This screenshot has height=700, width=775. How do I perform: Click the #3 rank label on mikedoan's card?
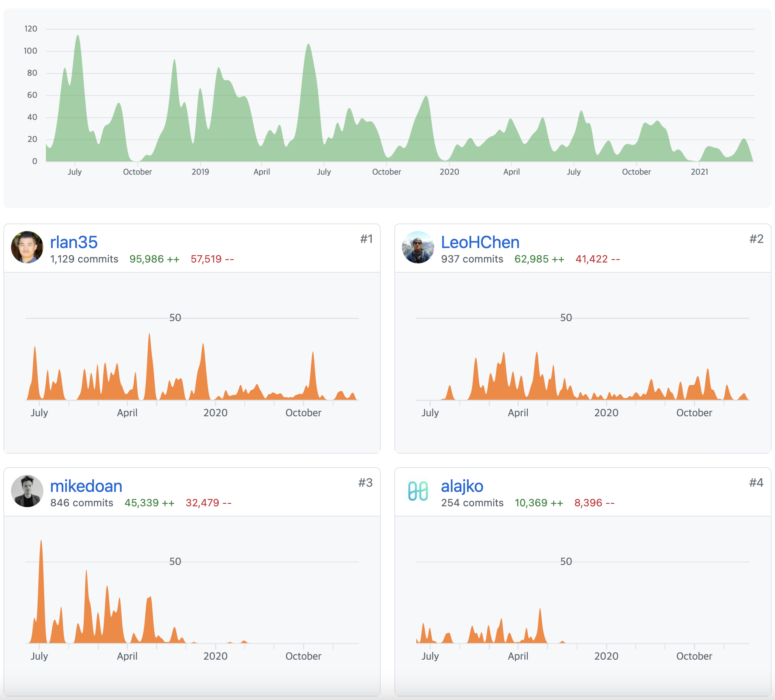(x=365, y=483)
